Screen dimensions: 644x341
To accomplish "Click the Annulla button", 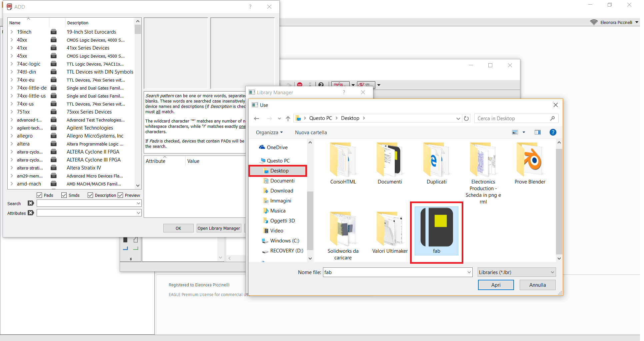I will pyautogui.click(x=537, y=285).
